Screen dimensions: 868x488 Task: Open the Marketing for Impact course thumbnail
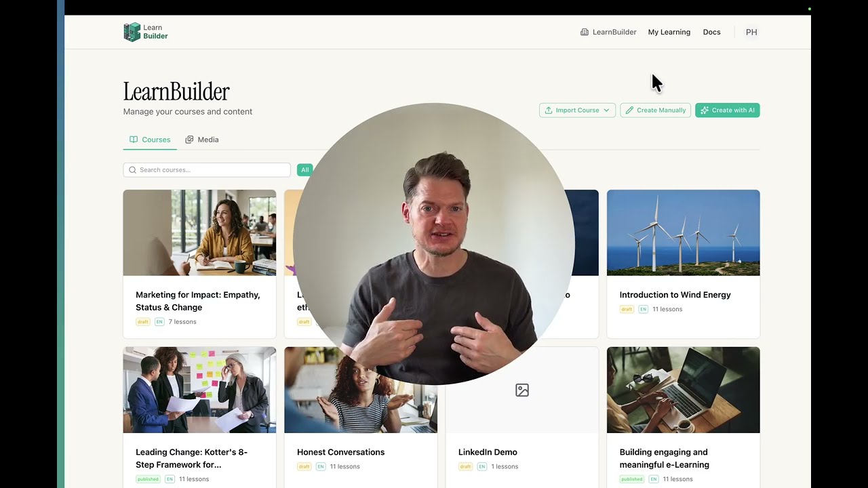[x=199, y=232]
